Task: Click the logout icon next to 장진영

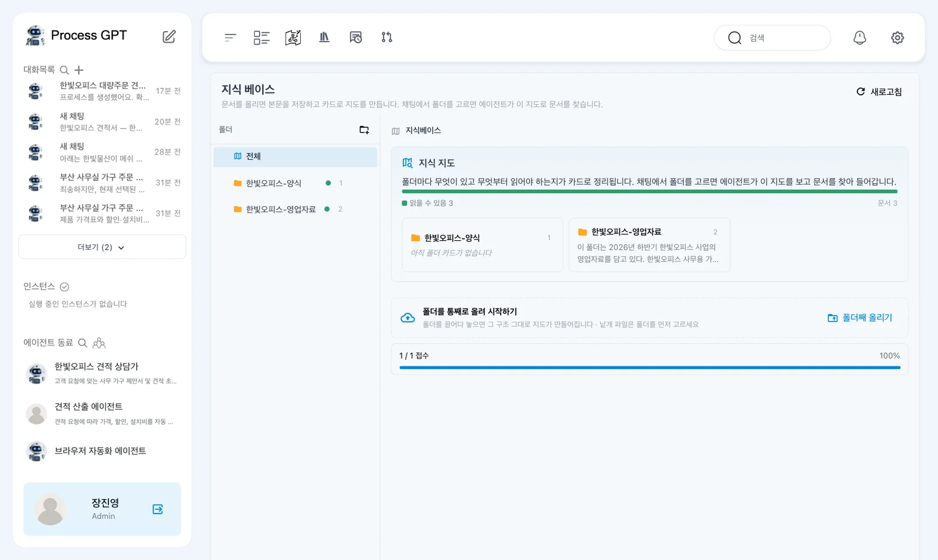Action: point(158,509)
